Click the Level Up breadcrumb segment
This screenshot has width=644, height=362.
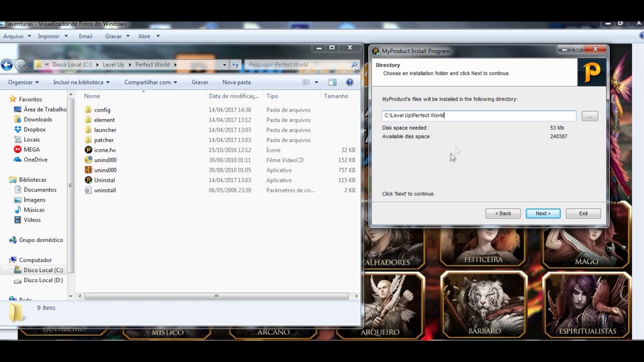pyautogui.click(x=113, y=64)
